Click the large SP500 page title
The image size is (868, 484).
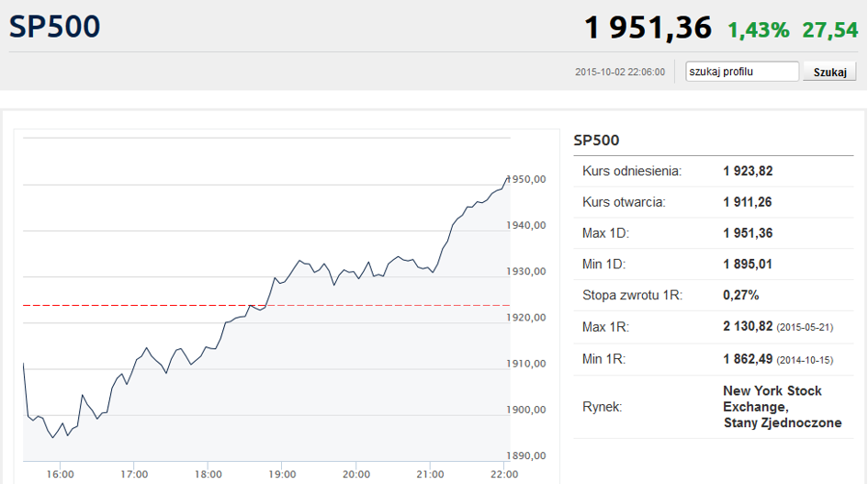point(55,27)
